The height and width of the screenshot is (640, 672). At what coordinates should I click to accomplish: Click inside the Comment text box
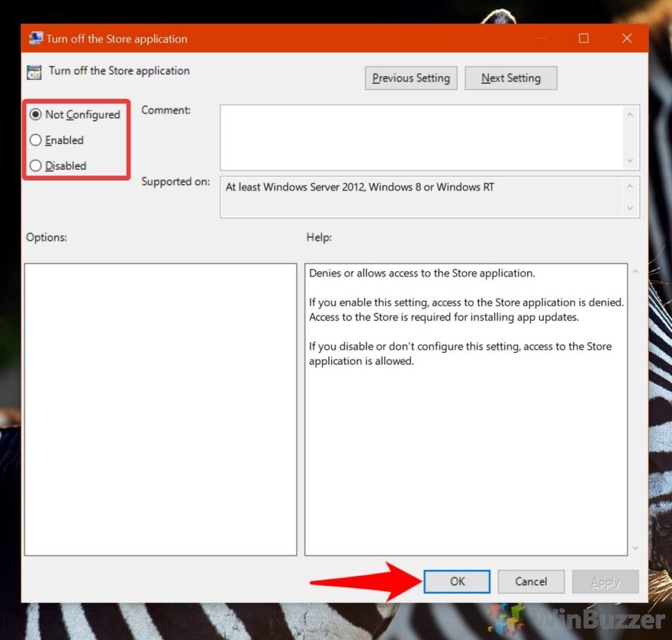(422, 137)
